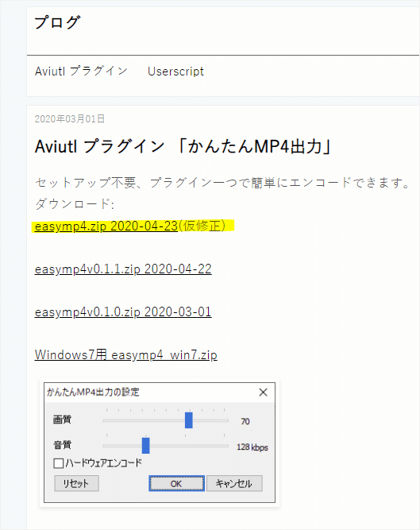Screen dimensions: 420x530
Task: Close the かんたんMP4出力の設定 dialog
Action: point(263,392)
